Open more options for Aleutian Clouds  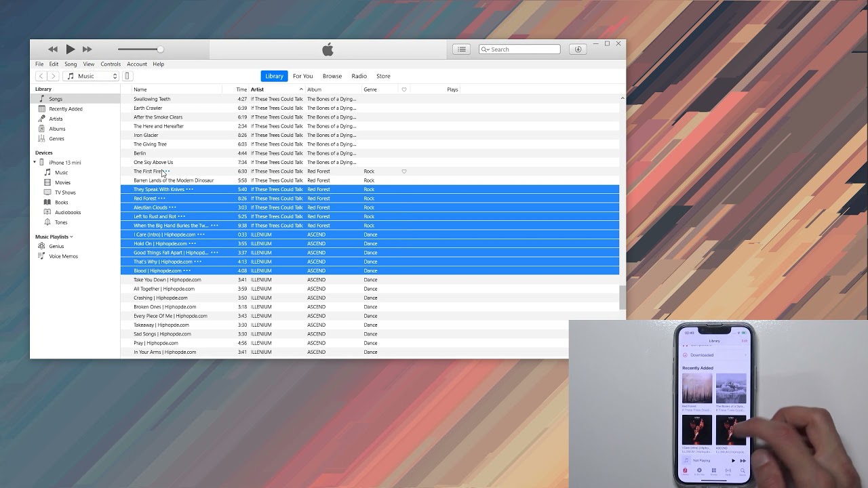[x=172, y=207]
